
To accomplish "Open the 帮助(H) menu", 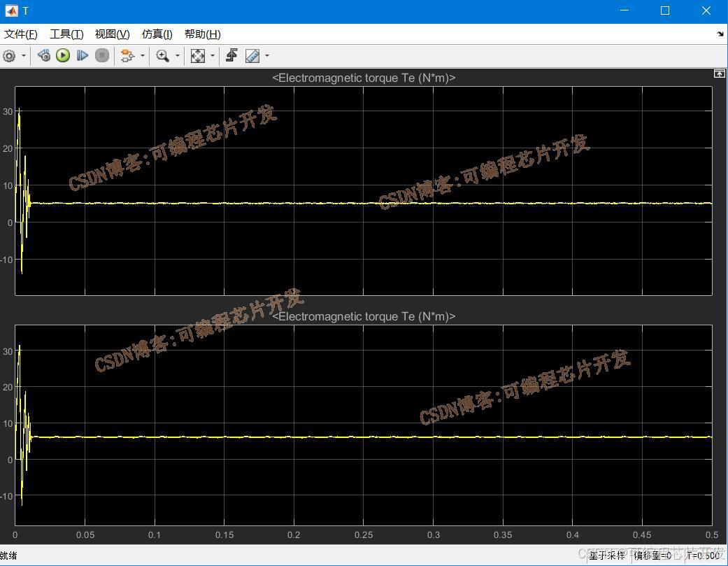I will pos(202,34).
